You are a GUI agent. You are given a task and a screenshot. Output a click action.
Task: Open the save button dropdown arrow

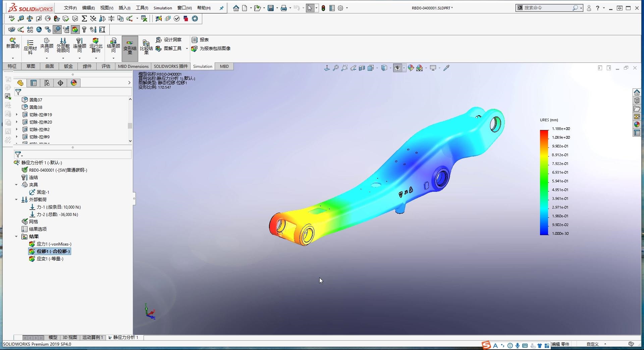pyautogui.click(x=277, y=8)
